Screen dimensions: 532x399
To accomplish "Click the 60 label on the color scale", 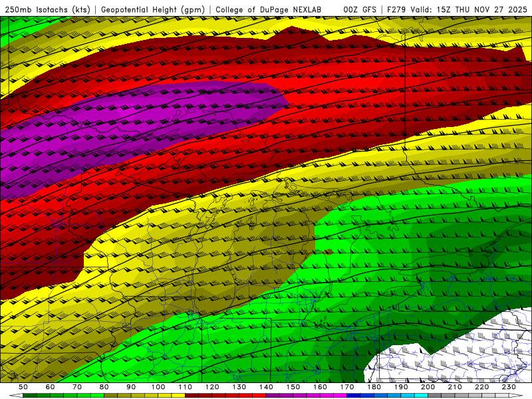I will click(51, 387).
